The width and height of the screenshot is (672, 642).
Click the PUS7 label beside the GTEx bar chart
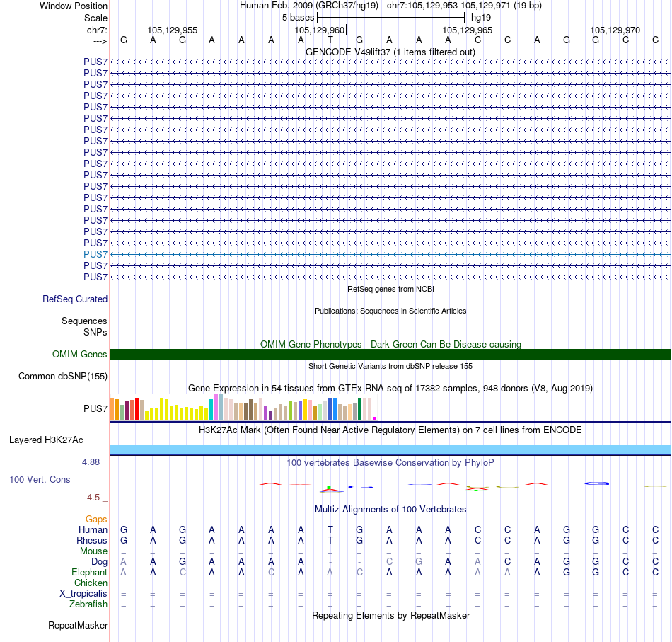click(95, 408)
